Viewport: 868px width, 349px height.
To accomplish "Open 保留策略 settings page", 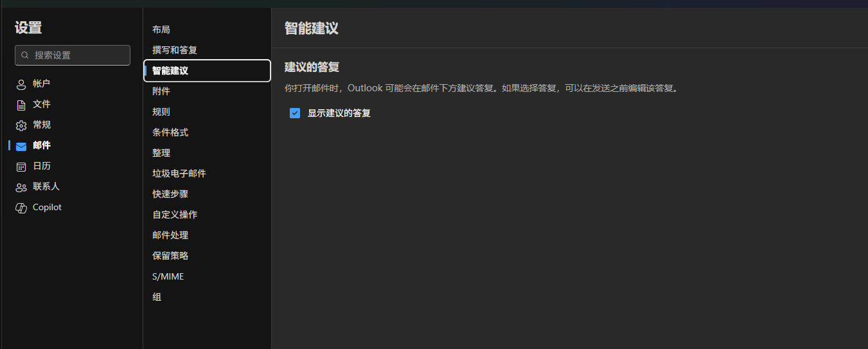I will pos(207,256).
